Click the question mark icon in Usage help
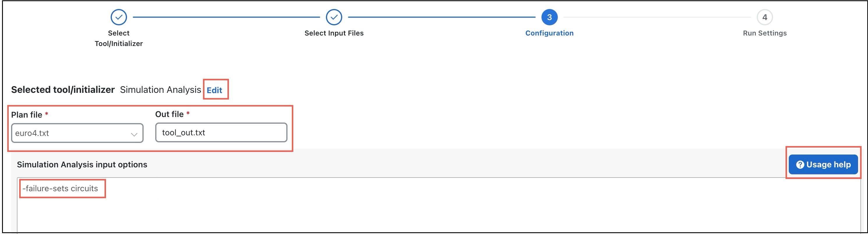The width and height of the screenshot is (868, 234). coord(800,165)
